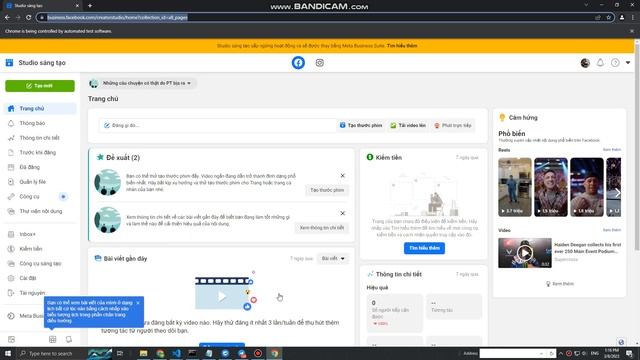Screen dimensions: 640x360
Task: Open Cài đặt in the sidebar
Action: click(x=40, y=278)
